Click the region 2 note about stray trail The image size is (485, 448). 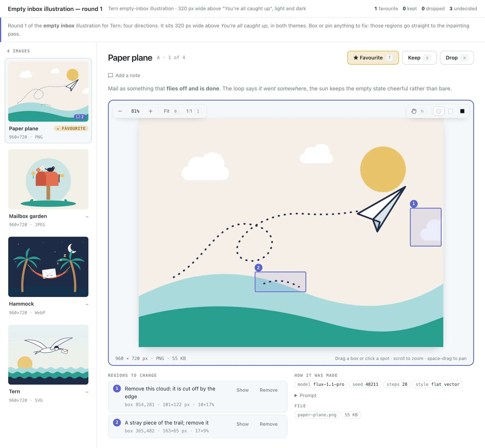(x=166, y=423)
